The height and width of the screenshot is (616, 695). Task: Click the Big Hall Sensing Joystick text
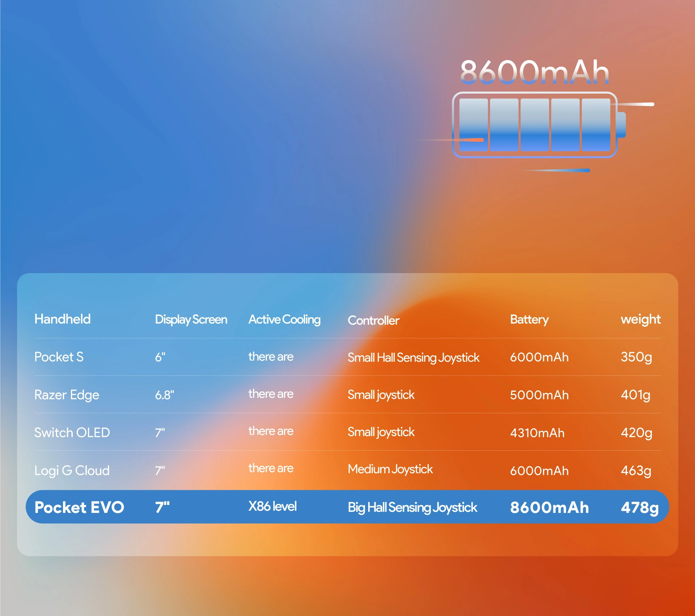(412, 507)
